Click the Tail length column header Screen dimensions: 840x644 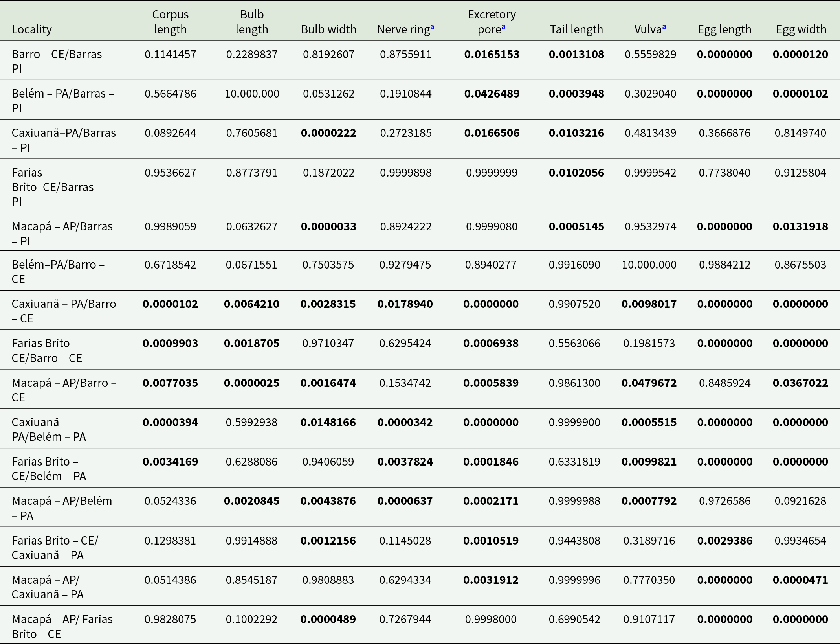576,29
